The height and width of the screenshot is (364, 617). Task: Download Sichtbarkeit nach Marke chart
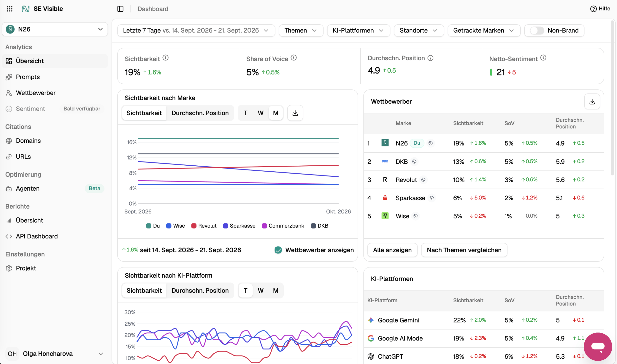[295, 113]
